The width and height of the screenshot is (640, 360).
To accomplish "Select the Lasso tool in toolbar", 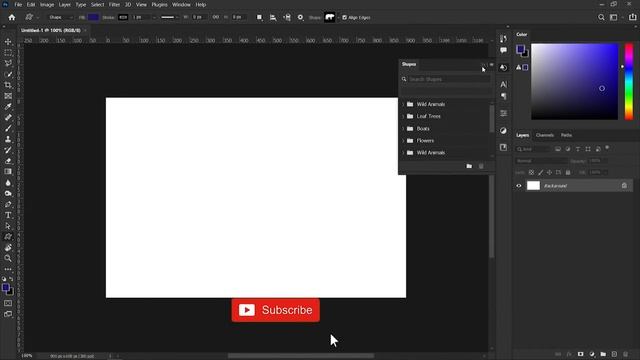I will [8, 63].
